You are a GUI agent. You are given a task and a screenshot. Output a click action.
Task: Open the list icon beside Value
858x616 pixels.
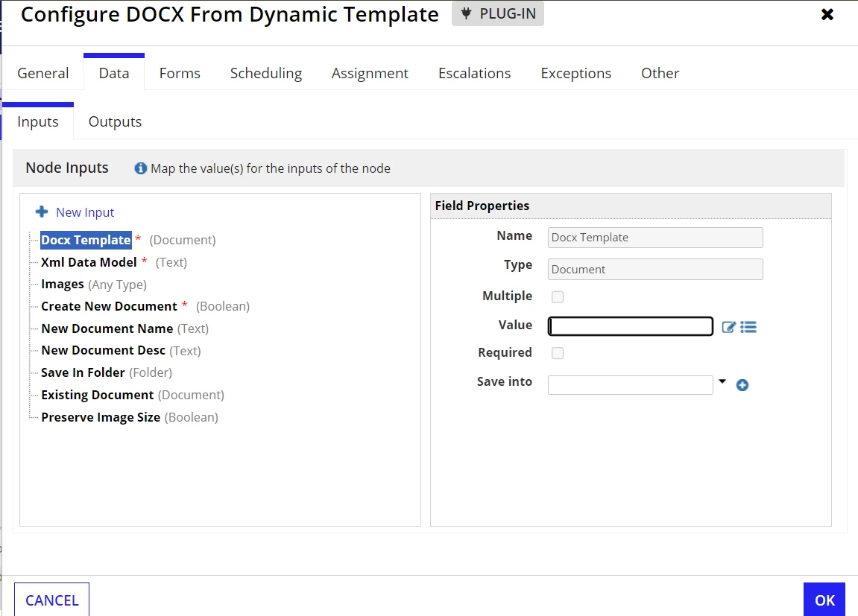(x=748, y=327)
